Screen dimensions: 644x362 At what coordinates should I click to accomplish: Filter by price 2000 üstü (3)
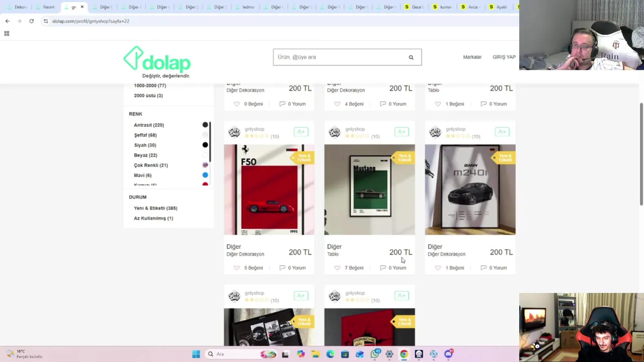(148, 96)
